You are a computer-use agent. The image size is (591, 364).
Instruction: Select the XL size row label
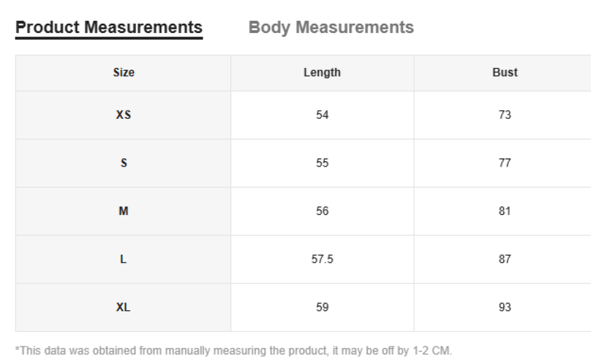(124, 307)
